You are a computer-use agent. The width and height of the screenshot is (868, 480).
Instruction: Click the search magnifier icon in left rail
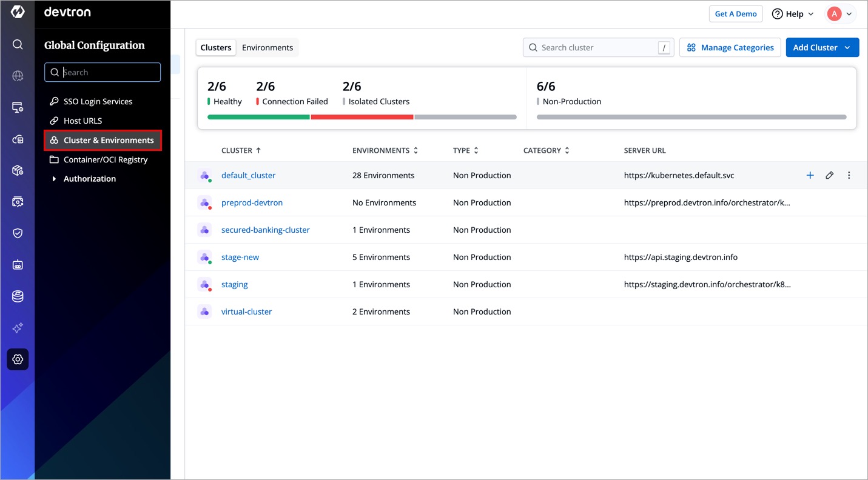18,44
